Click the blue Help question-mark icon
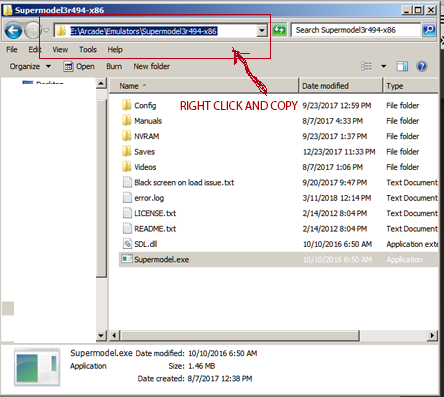 pos(422,66)
